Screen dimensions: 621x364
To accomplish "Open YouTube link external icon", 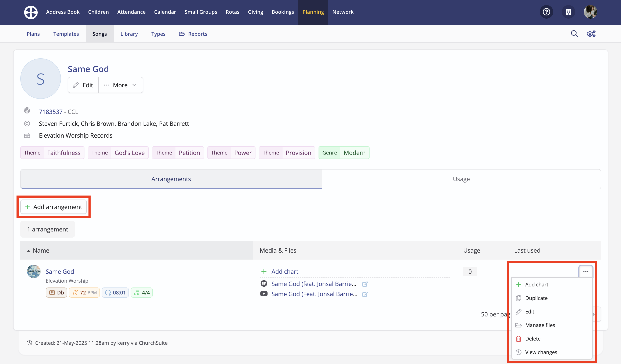I will [365, 294].
